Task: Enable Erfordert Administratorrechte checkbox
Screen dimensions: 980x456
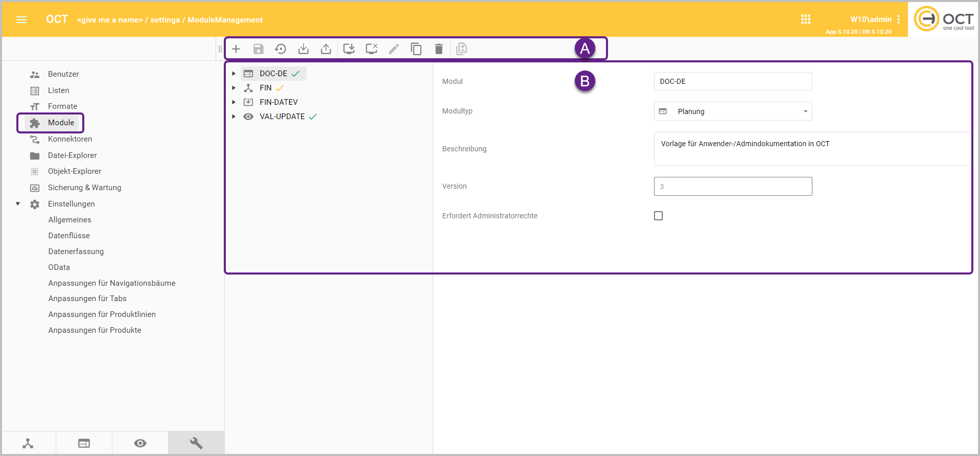Action: coord(658,216)
